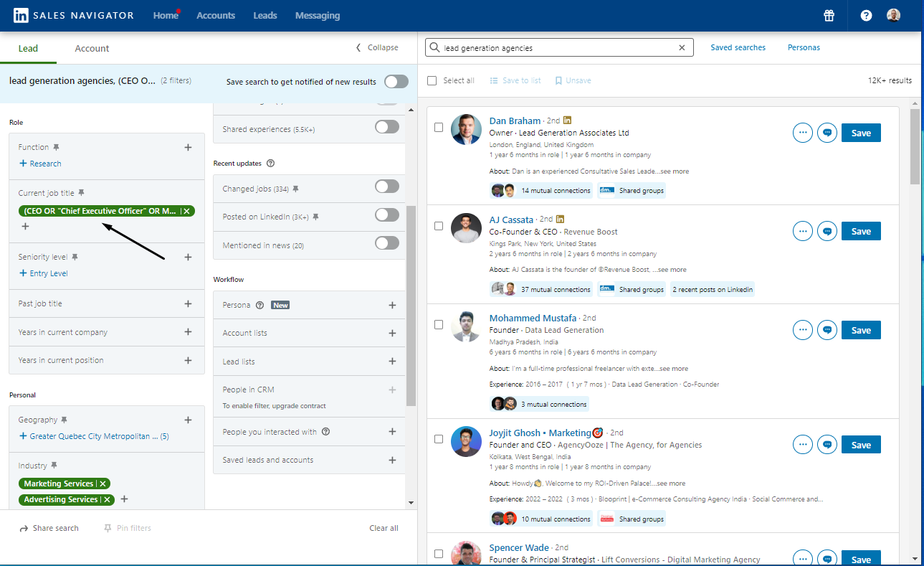Open Saved searches

click(x=738, y=47)
